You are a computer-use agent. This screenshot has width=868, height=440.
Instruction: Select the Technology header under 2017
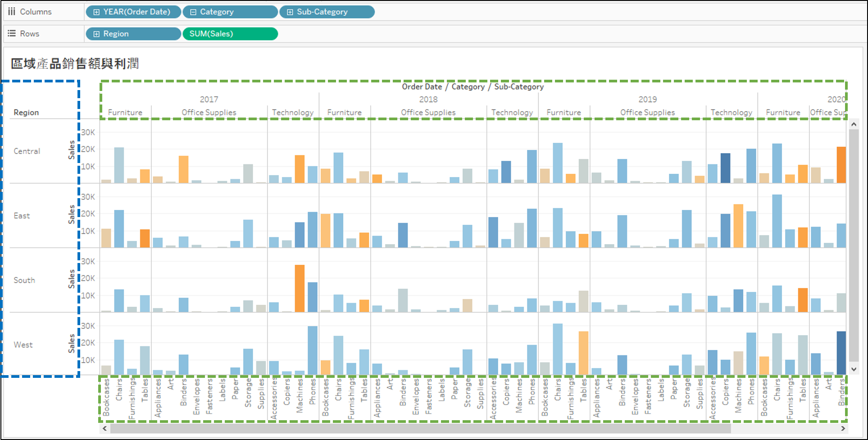293,113
